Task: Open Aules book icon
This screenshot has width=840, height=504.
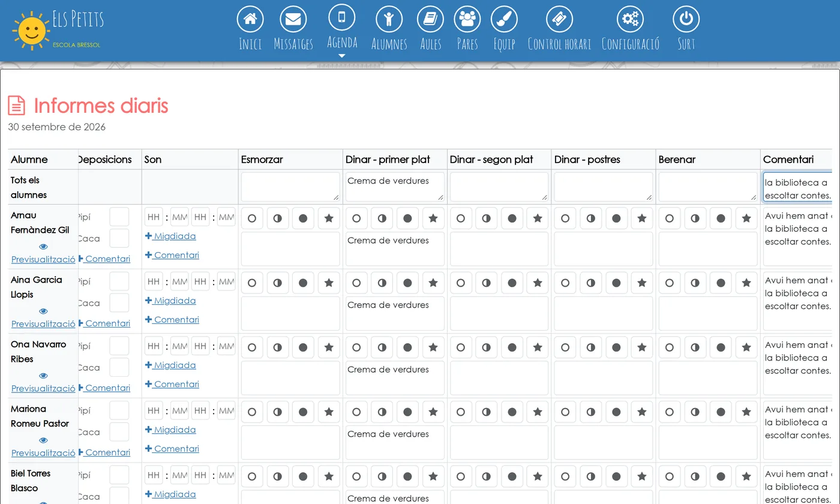Action: (x=430, y=19)
